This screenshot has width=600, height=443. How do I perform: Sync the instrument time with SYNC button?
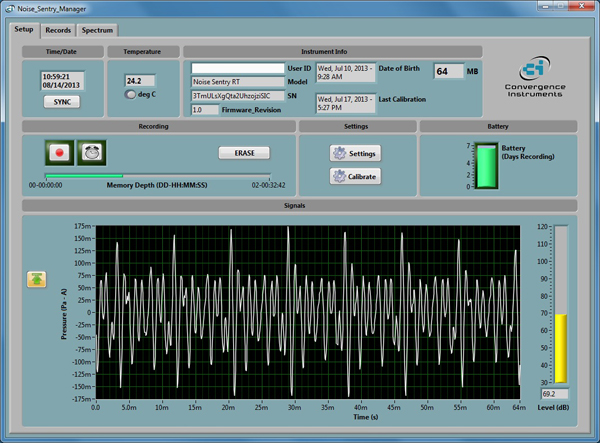62,102
